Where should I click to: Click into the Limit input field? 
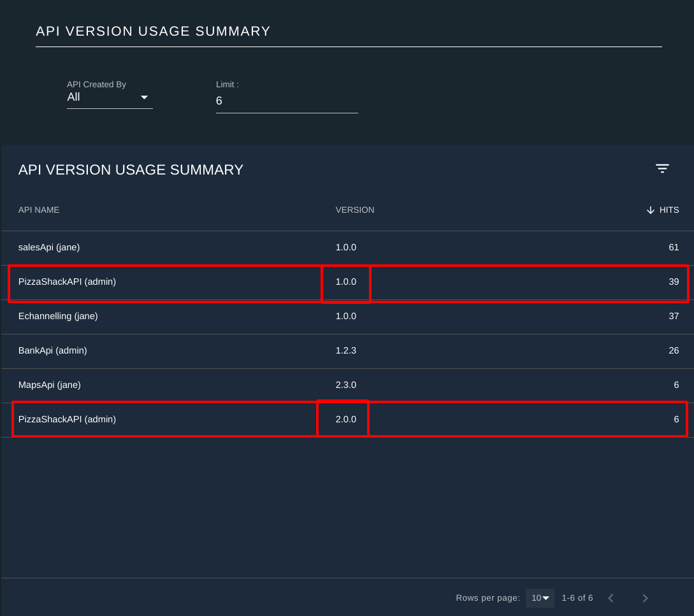click(287, 101)
